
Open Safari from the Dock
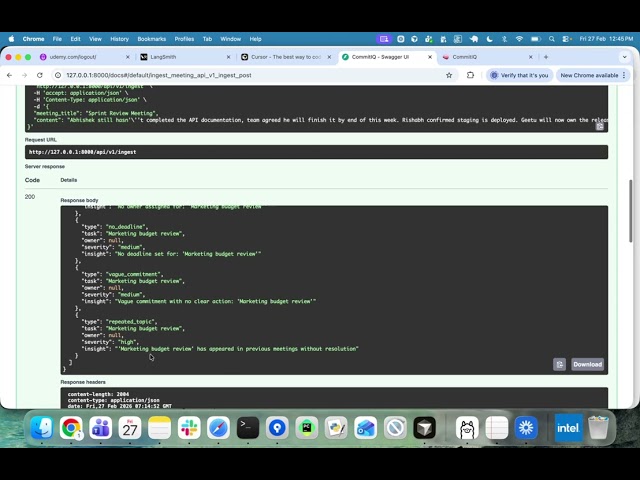pyautogui.click(x=218, y=427)
